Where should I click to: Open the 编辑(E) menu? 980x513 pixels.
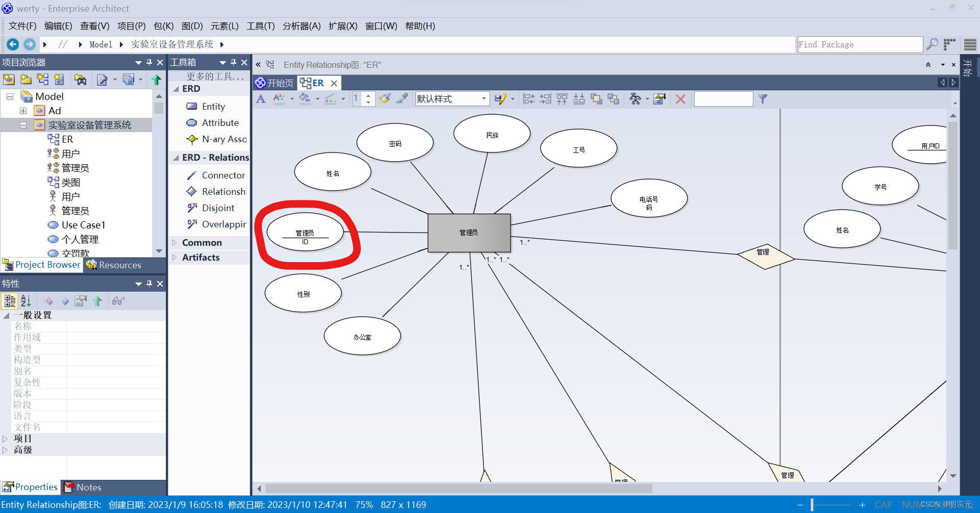click(x=58, y=26)
